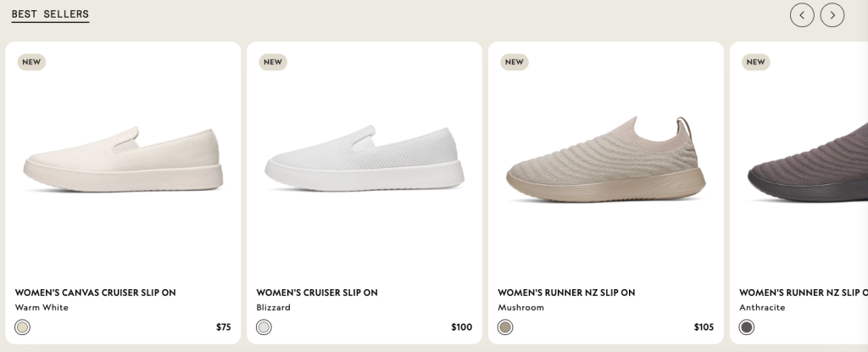Screen dimensions: 868x352
Task: Open Women's Cruiser Slip On title link
Action: [x=317, y=293]
